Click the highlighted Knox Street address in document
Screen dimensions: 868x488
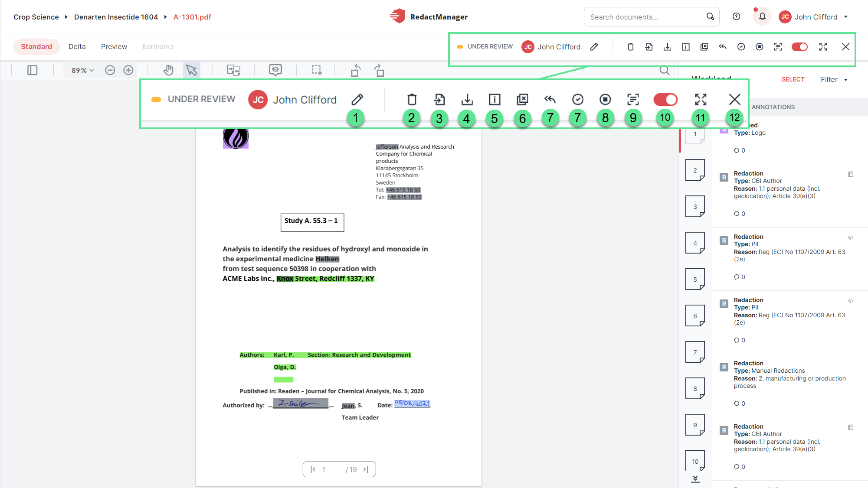point(325,279)
